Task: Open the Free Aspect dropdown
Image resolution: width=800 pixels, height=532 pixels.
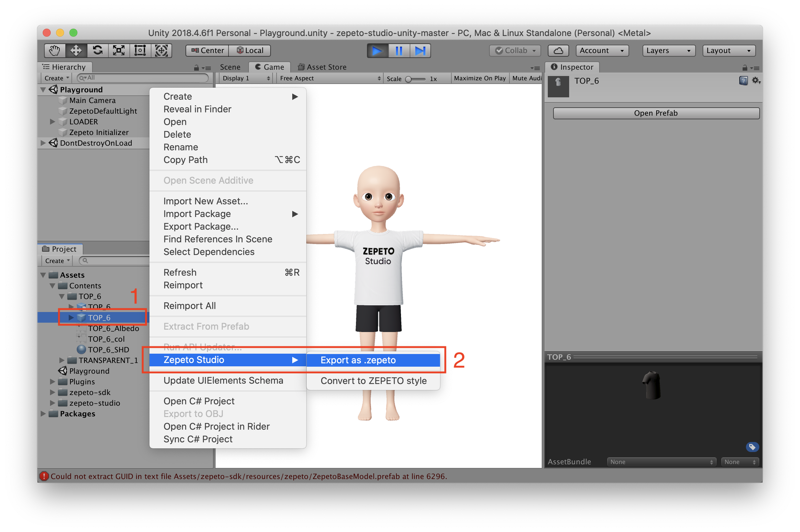Action: (x=329, y=78)
